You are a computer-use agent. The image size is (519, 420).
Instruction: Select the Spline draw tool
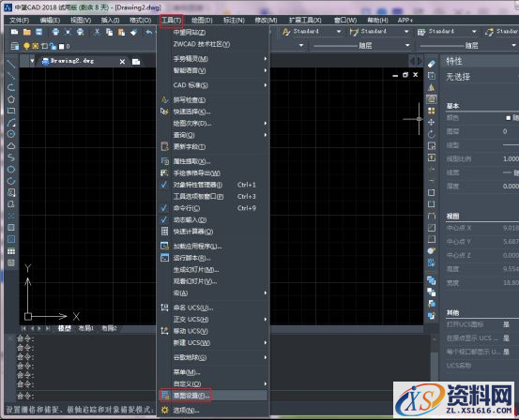11,157
